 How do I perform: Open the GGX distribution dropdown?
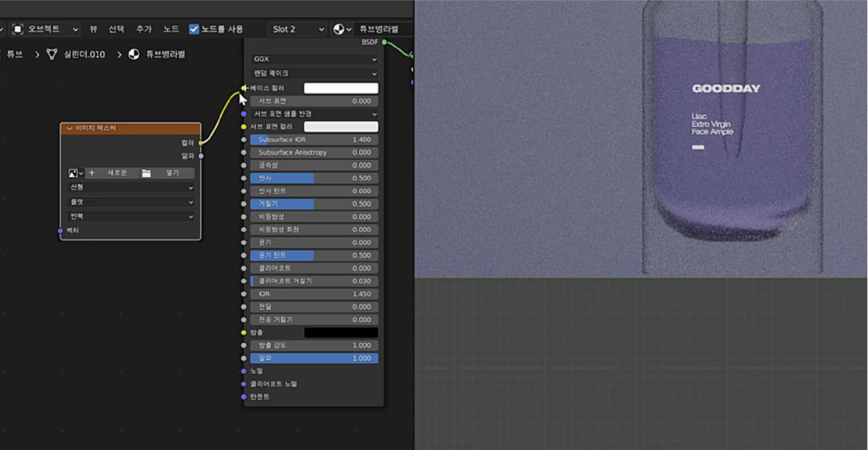coord(315,58)
